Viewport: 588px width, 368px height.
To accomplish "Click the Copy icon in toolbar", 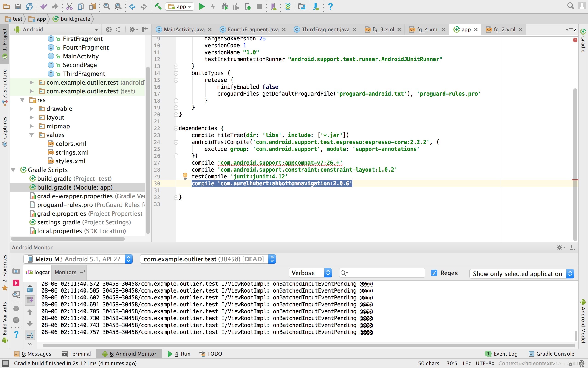I will coord(81,6).
